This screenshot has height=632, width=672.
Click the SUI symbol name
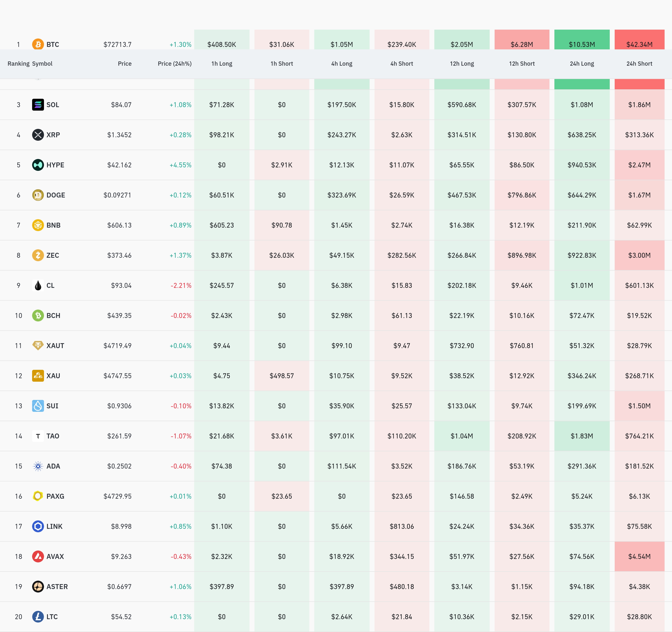[x=52, y=406]
